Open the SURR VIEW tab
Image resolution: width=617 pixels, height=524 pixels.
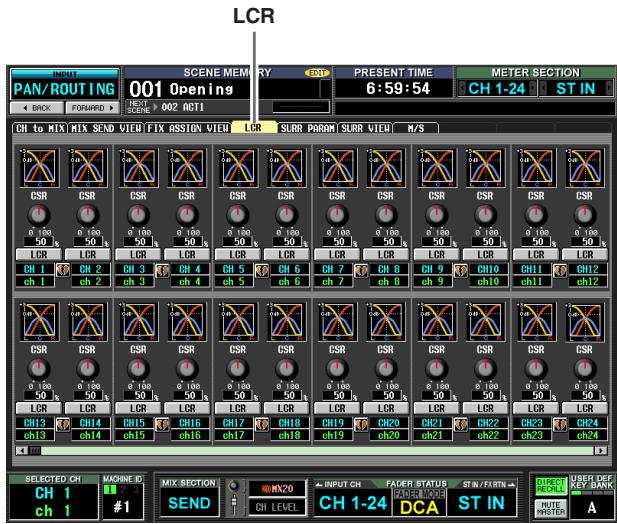365,128
